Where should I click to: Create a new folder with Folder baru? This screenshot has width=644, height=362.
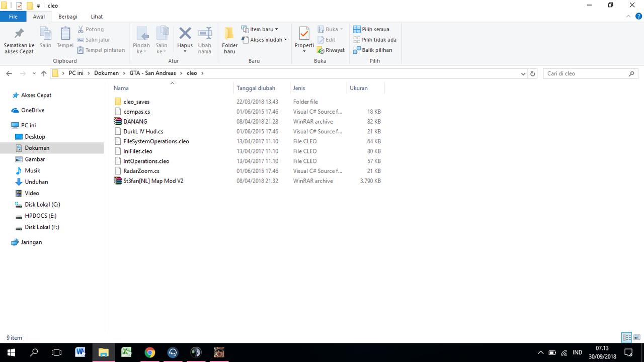(x=230, y=40)
